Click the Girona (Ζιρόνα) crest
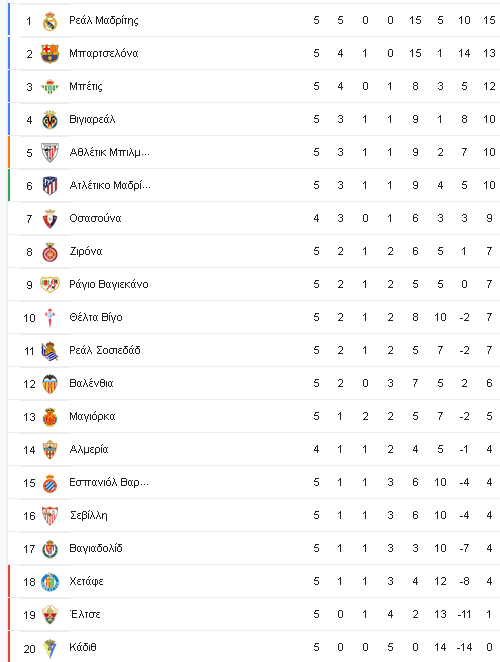The width and height of the screenshot is (500, 662). (x=50, y=252)
